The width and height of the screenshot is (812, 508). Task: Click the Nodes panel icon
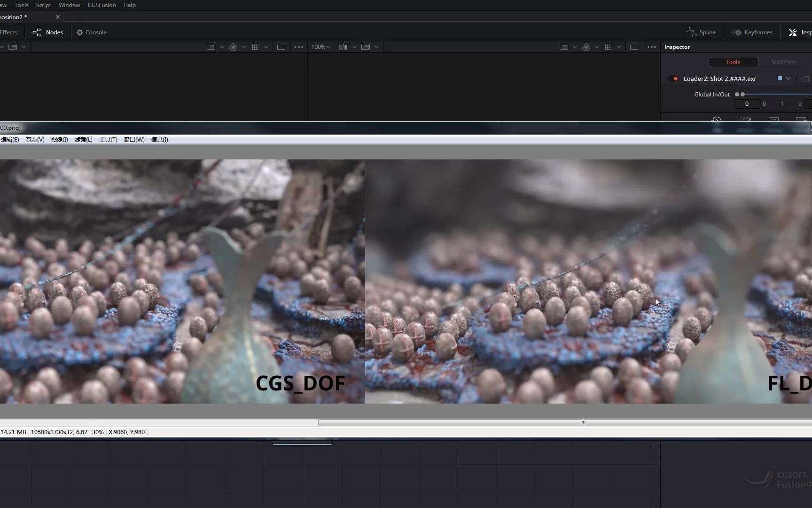tap(36, 32)
